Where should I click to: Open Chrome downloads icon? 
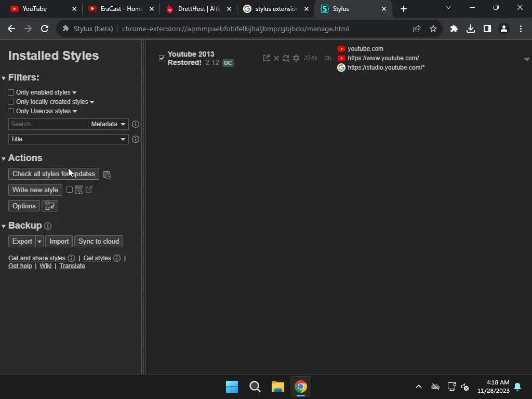pyautogui.click(x=470, y=29)
